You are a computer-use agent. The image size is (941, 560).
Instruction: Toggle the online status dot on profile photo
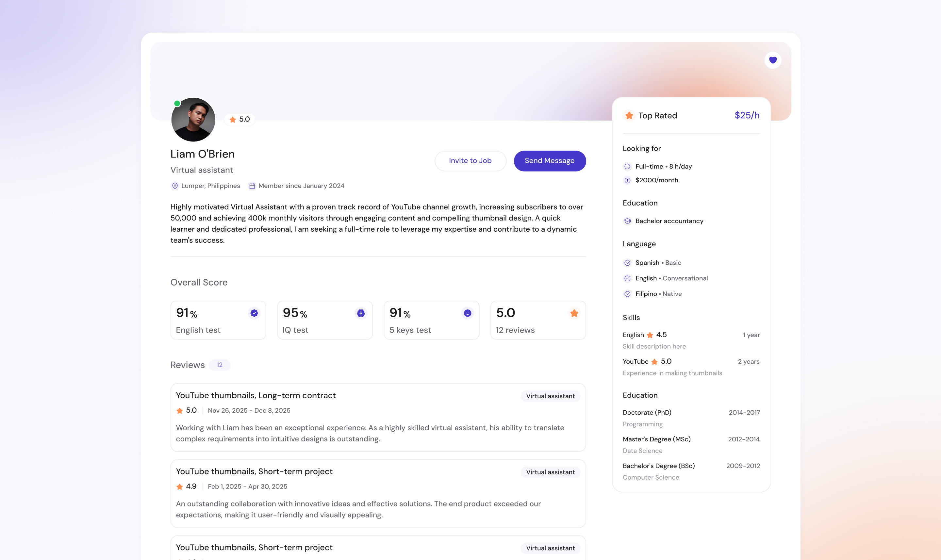pos(177,103)
